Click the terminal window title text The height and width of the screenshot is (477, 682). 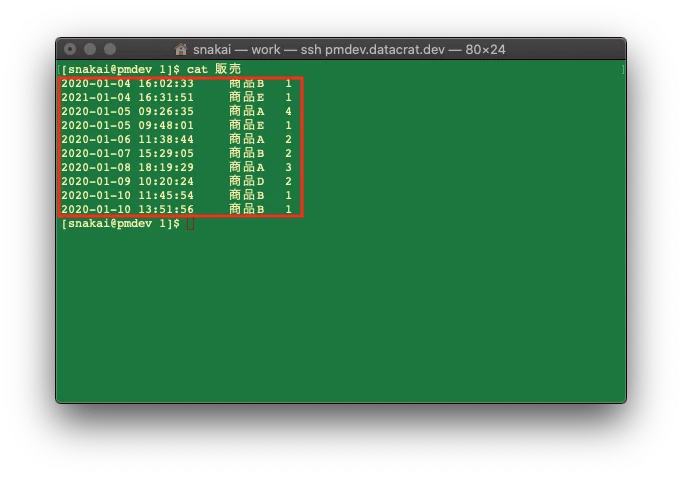pos(349,50)
